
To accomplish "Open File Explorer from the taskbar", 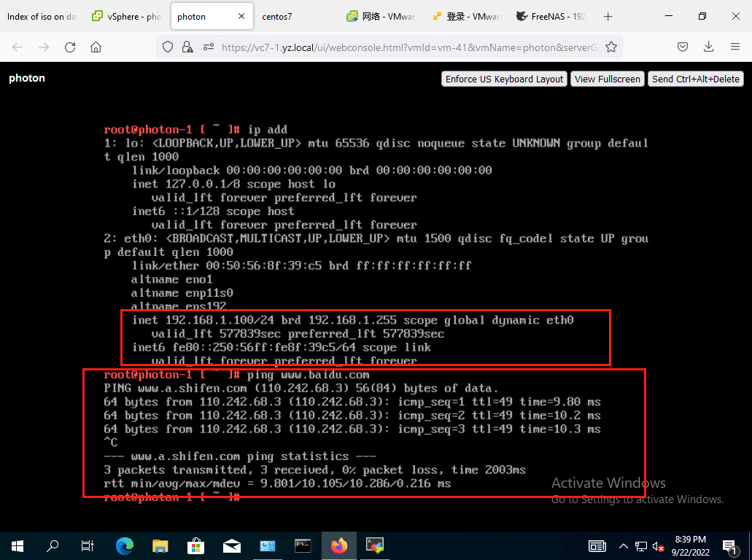I will point(160,545).
